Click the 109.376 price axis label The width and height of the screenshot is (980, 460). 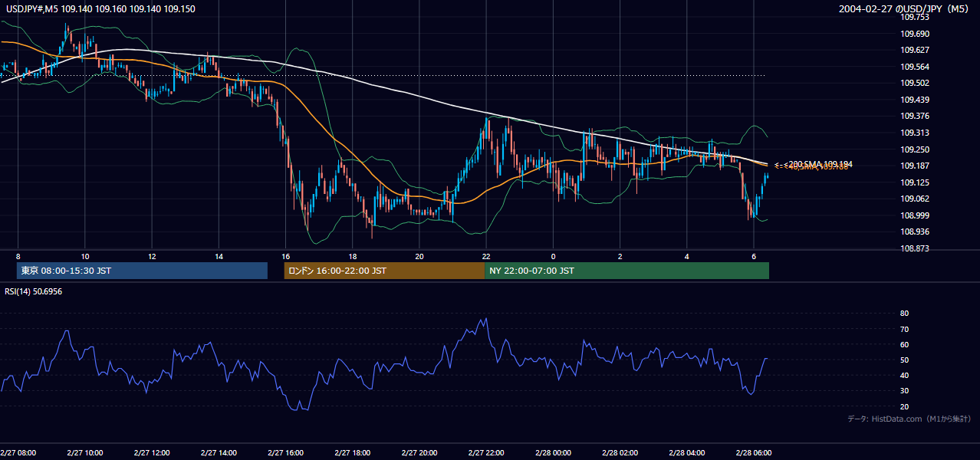click(x=915, y=116)
